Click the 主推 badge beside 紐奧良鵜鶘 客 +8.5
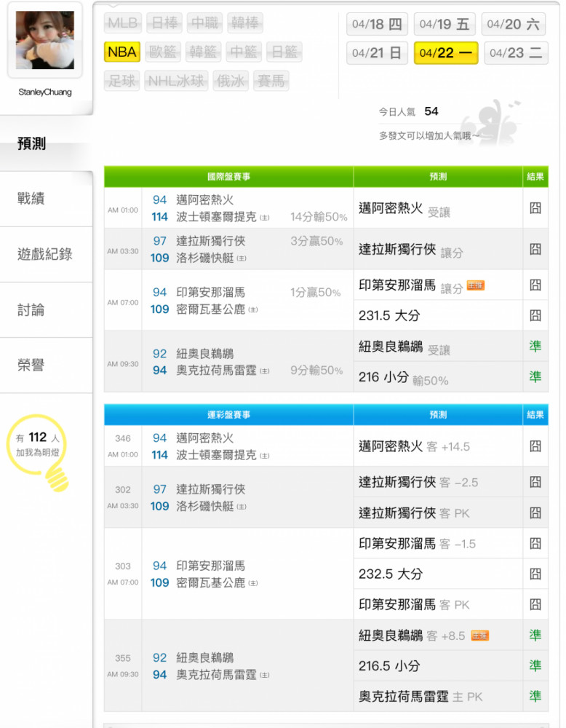Image resolution: width=566 pixels, height=728 pixels. pos(479,635)
